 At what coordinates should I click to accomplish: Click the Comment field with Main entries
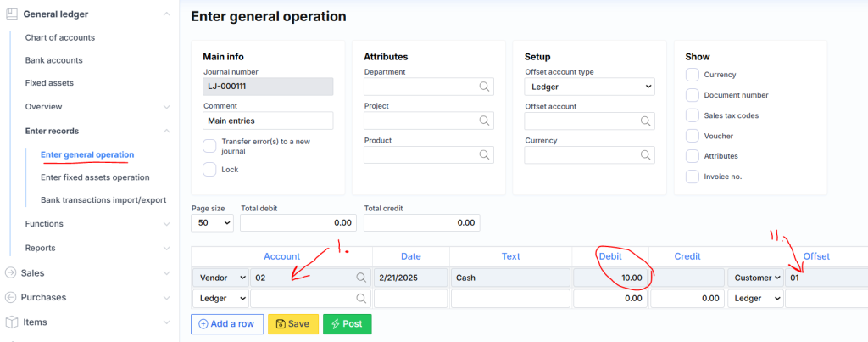pos(268,121)
